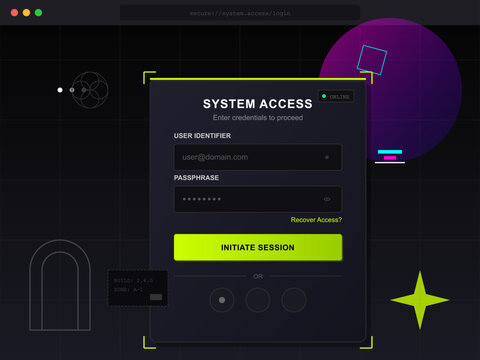Image resolution: width=480 pixels, height=360 pixels.
Task: Select the first alternative sign-in circle with dot
Action: (x=222, y=300)
